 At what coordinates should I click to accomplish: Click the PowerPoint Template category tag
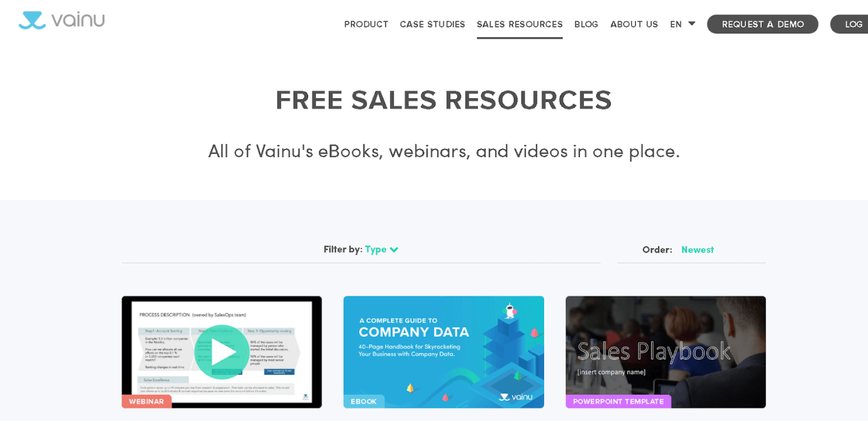(x=618, y=402)
